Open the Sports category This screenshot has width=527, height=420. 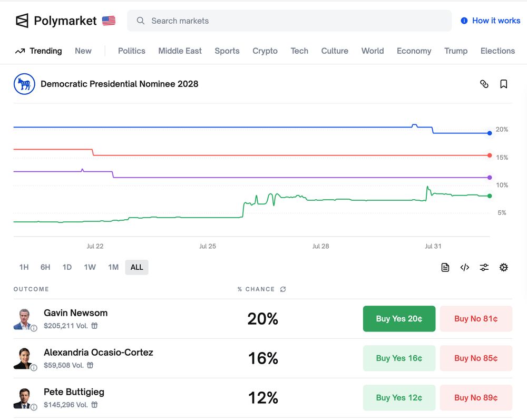(x=227, y=51)
